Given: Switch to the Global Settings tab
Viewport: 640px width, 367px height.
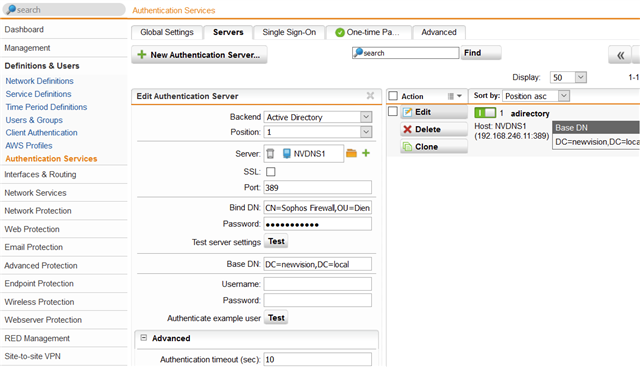Looking at the screenshot, I should click(167, 32).
